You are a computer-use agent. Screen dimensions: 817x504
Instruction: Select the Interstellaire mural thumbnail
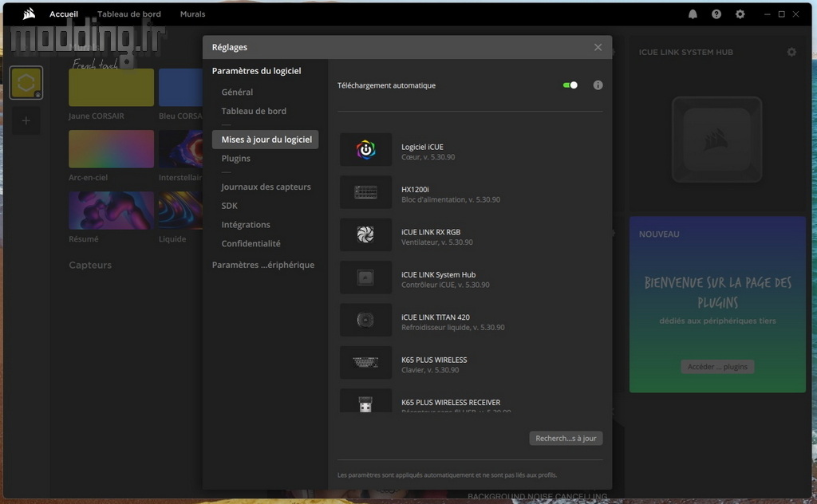pyautogui.click(x=180, y=149)
